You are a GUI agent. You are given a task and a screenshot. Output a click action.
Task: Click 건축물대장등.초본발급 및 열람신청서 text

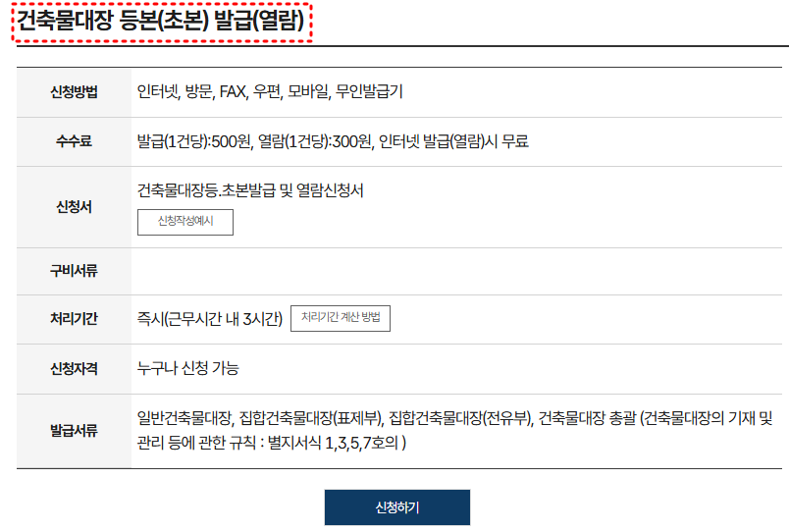250,190
